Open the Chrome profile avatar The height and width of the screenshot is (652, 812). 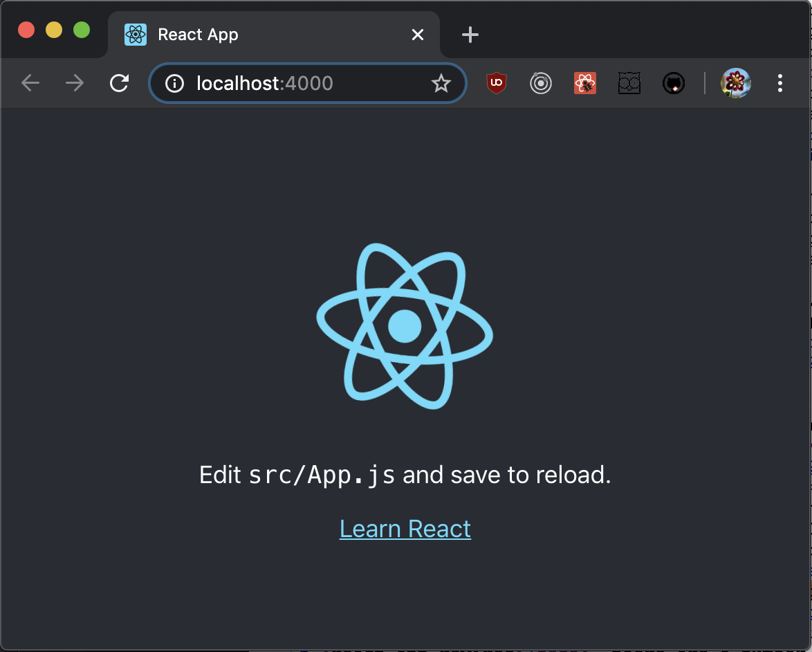point(736,83)
